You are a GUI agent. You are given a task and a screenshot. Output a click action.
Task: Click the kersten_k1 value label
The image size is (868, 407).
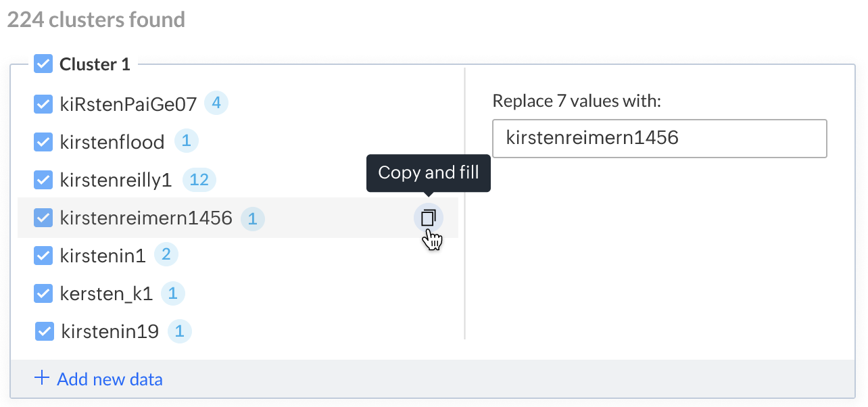pos(106,293)
